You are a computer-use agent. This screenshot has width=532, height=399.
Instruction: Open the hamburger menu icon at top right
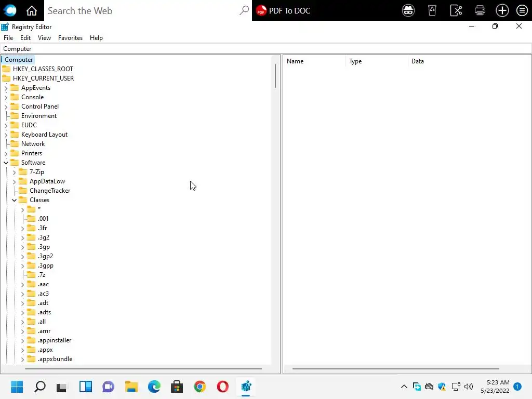click(x=522, y=10)
